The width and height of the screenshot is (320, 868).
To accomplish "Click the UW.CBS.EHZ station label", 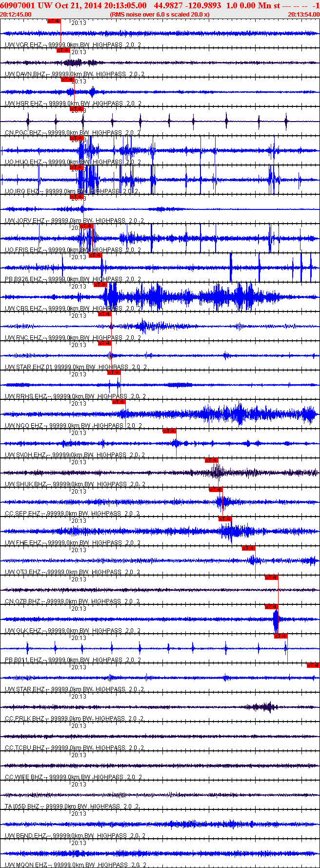I will pos(23,309).
